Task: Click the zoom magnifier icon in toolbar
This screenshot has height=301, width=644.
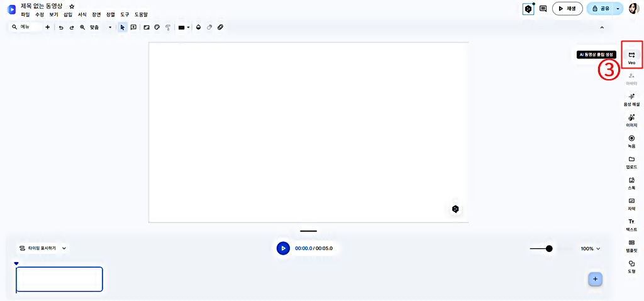Action: [82, 27]
